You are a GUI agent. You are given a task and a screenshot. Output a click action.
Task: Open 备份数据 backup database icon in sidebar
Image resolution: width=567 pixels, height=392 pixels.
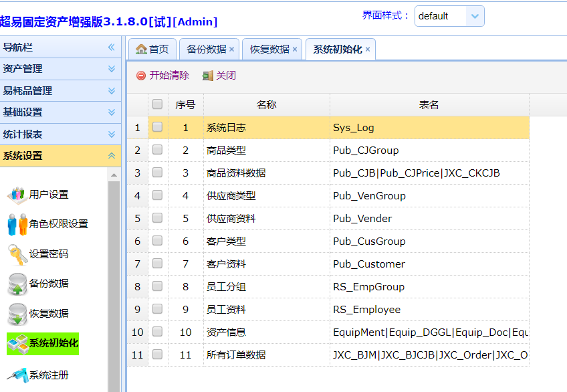[x=17, y=284]
